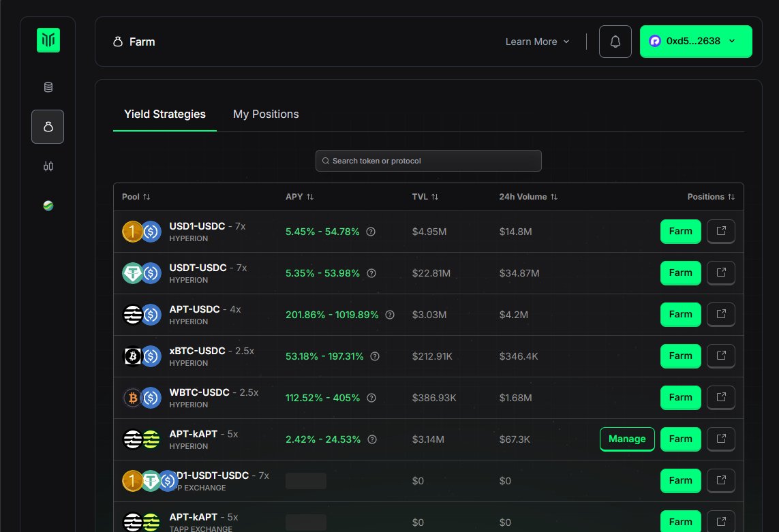Click the search magnifier icon

click(x=326, y=161)
